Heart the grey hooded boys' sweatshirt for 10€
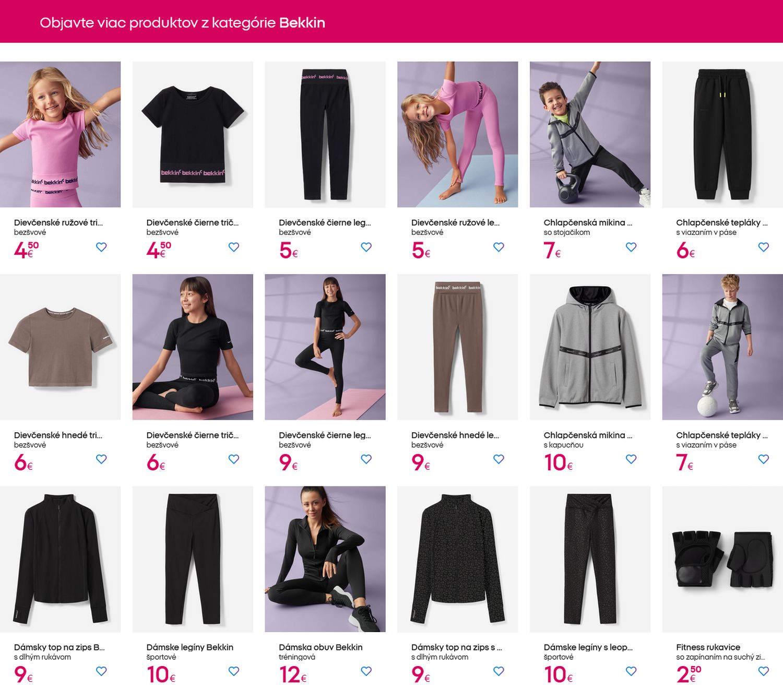Image resolution: width=783 pixels, height=700 pixels. tap(631, 459)
